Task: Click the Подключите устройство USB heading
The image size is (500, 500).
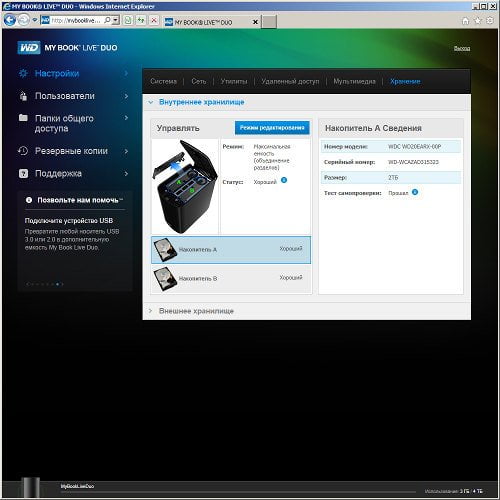Action: 69,221
